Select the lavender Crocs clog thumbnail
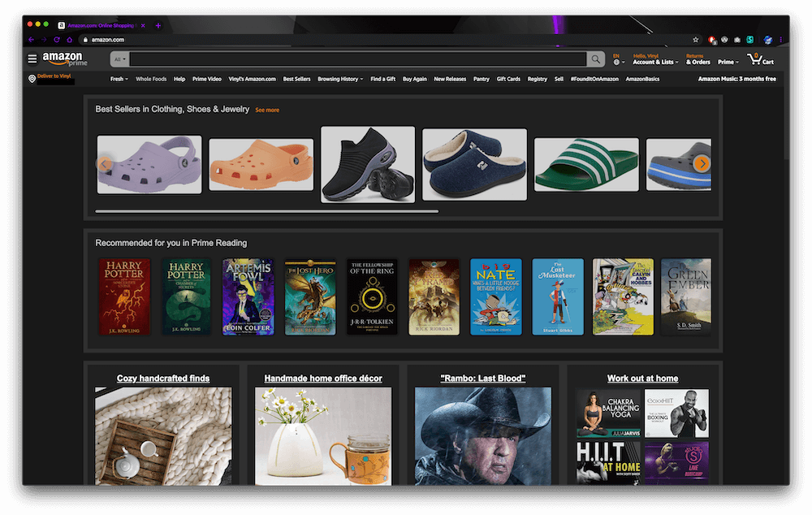The height and width of the screenshot is (515, 812). coord(149,164)
